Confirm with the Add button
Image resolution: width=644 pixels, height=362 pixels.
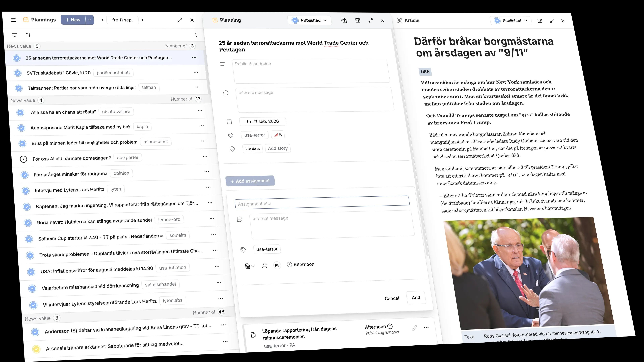(x=416, y=297)
